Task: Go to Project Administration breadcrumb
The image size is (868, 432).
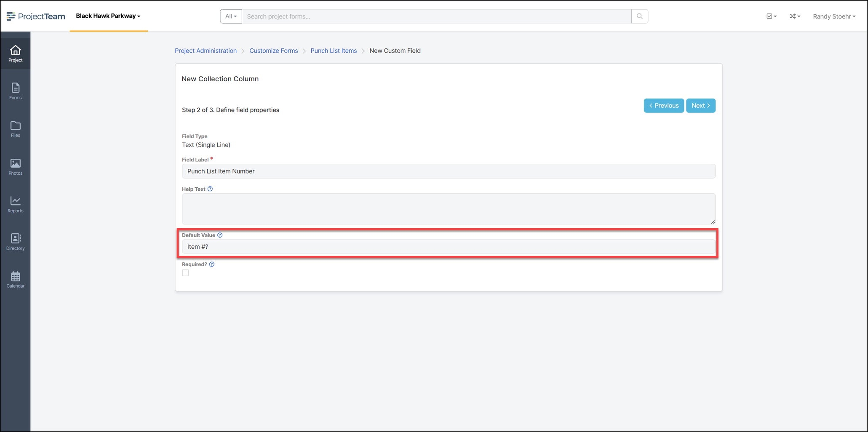Action: pos(206,51)
